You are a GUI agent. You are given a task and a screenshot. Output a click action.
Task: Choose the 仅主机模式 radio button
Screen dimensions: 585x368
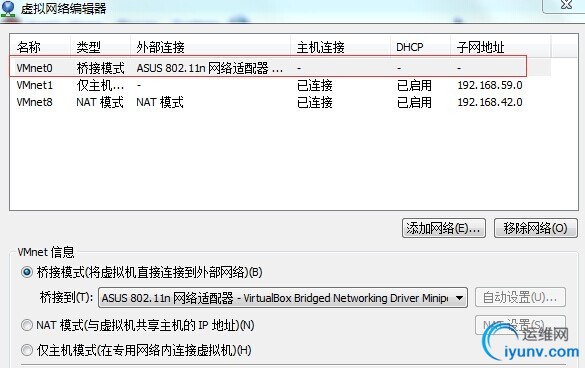[x=27, y=350]
